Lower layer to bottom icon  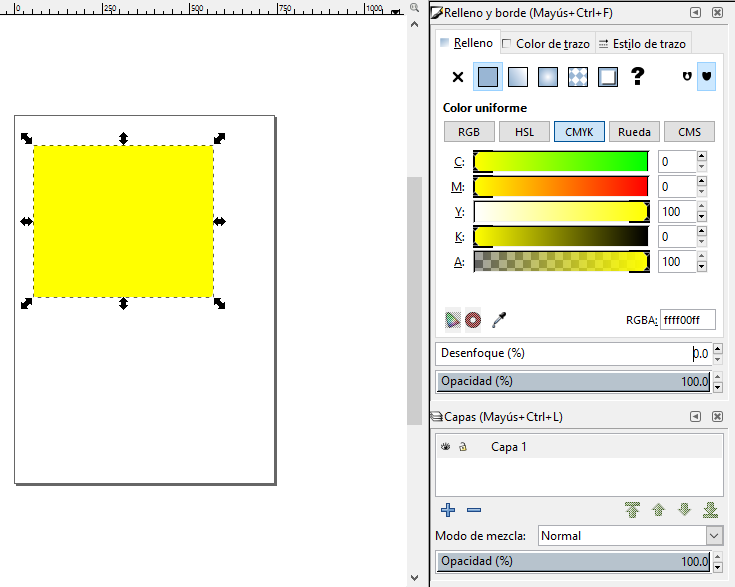click(711, 510)
